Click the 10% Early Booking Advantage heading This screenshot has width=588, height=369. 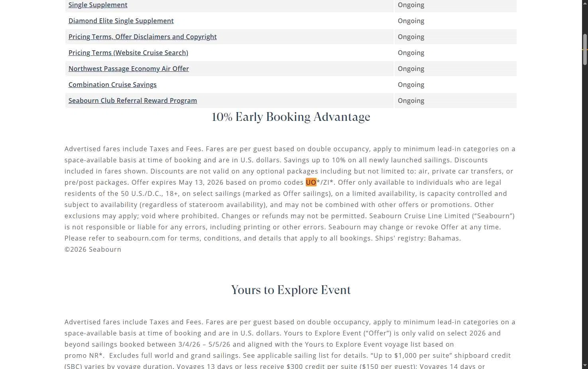click(x=291, y=117)
